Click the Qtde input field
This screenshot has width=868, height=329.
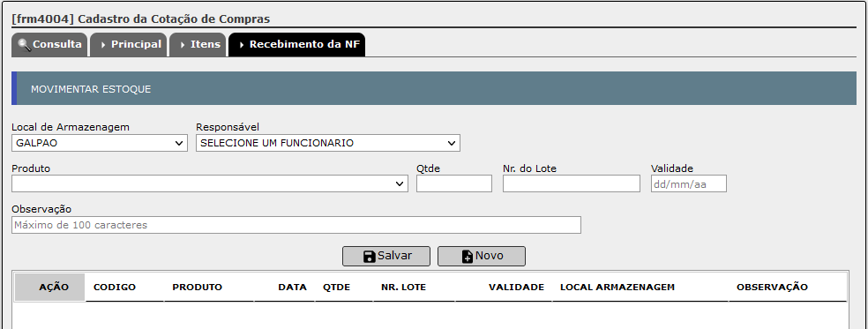[x=454, y=183]
